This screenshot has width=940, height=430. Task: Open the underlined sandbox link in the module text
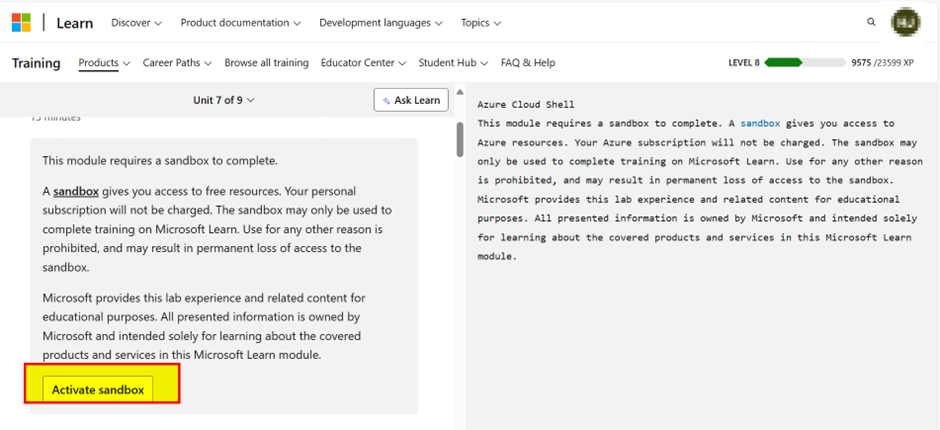[76, 192]
